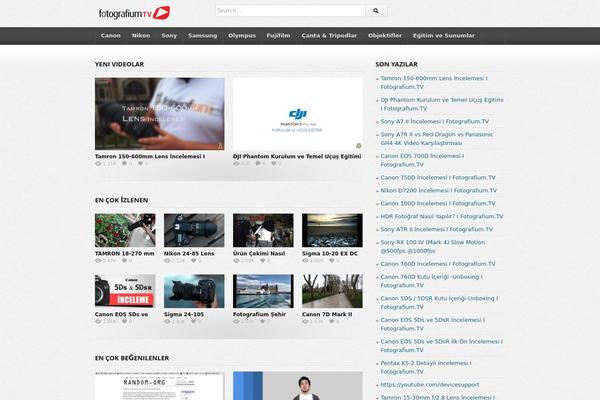Click the Canon 7D Mark II title link
The image size is (600, 400).
point(327,314)
